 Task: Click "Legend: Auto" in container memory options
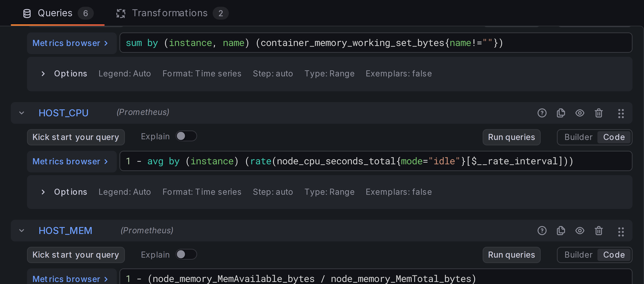tap(125, 74)
